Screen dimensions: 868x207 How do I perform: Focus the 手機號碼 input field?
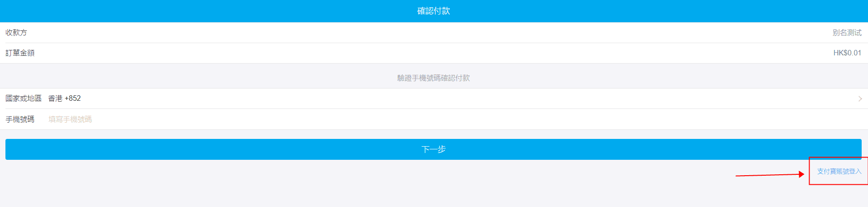coord(455,119)
